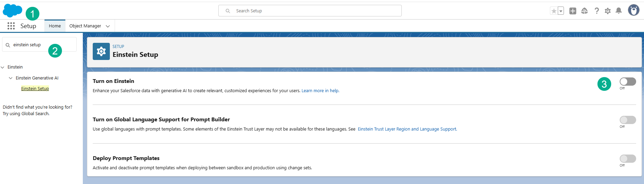Toggle the Turn on Einstein switch

628,82
